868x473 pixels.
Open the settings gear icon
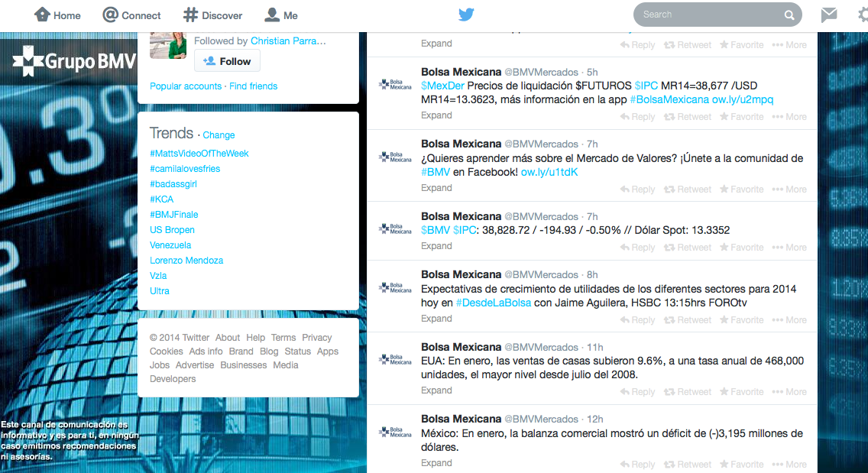pos(862,15)
